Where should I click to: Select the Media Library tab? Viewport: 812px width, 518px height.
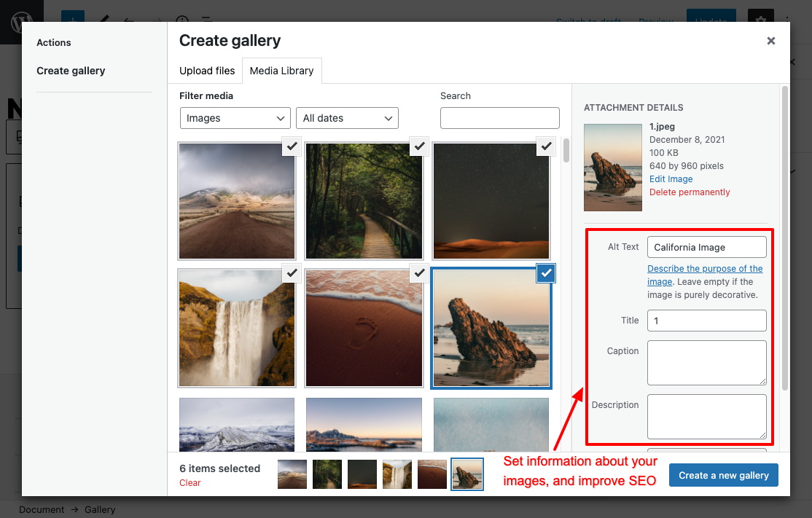point(281,71)
